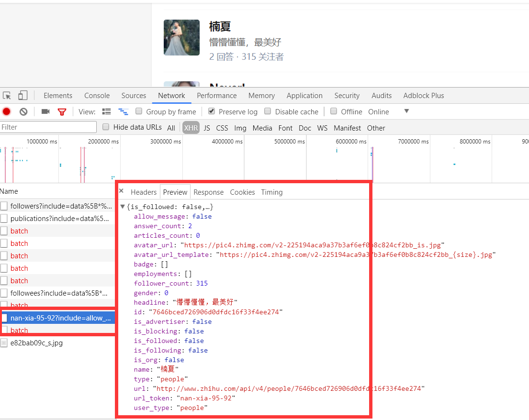
Task: Filter requests by Media
Action: tap(262, 128)
